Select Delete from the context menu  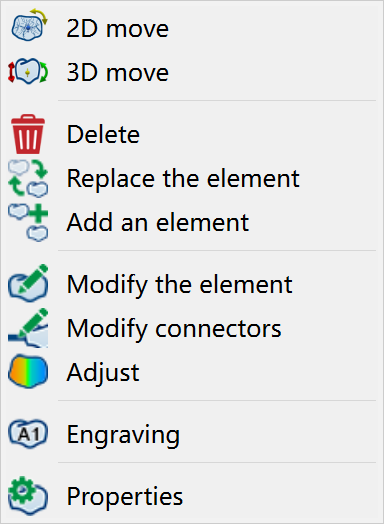coord(192,134)
